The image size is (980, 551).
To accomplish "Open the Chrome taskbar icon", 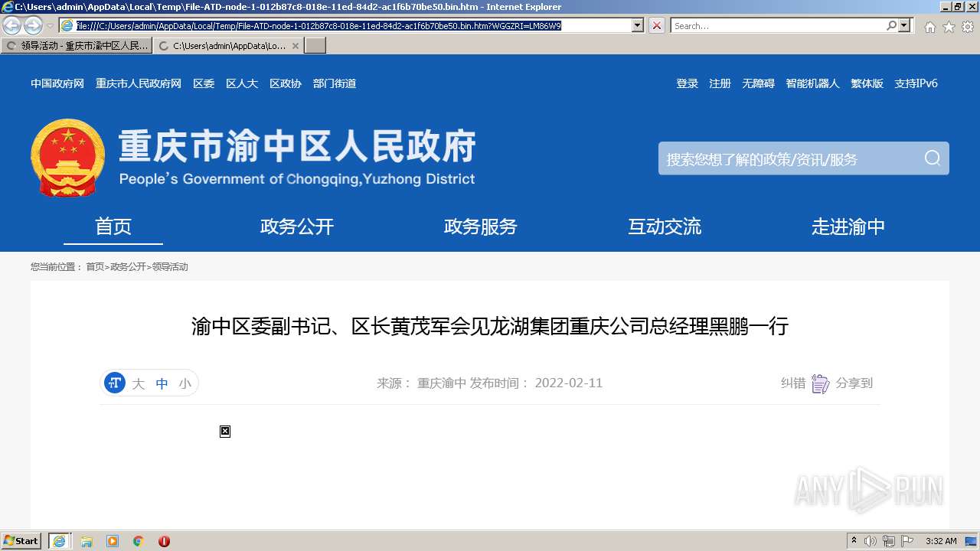I will 139,541.
